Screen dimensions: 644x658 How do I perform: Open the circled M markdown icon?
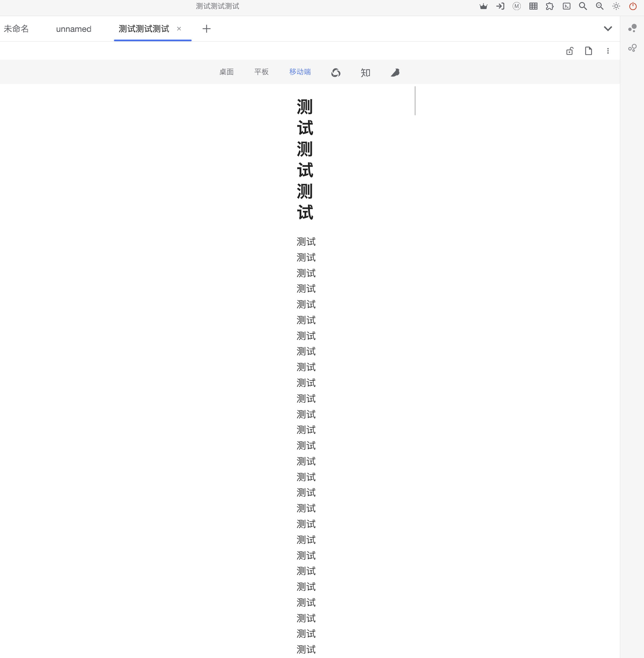click(x=516, y=6)
